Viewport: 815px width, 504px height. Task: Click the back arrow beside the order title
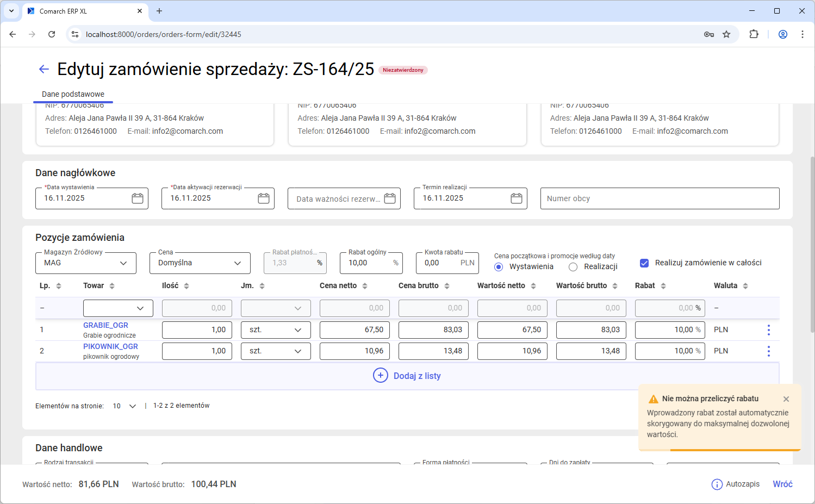44,69
